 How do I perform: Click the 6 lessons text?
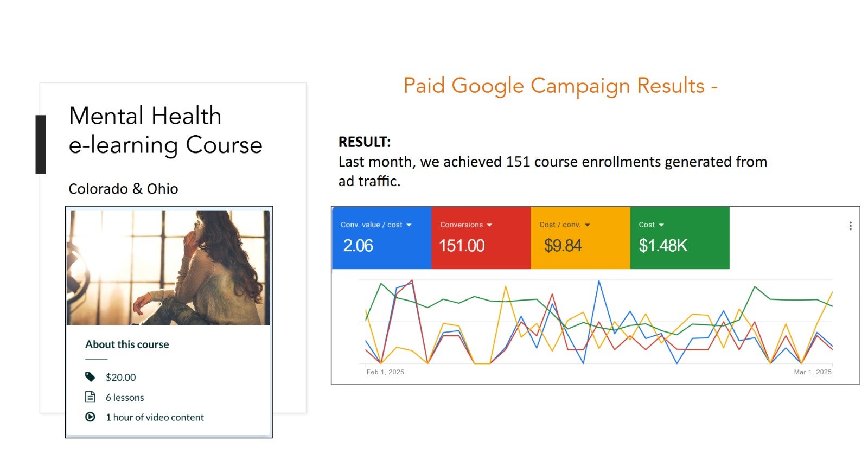125,398
